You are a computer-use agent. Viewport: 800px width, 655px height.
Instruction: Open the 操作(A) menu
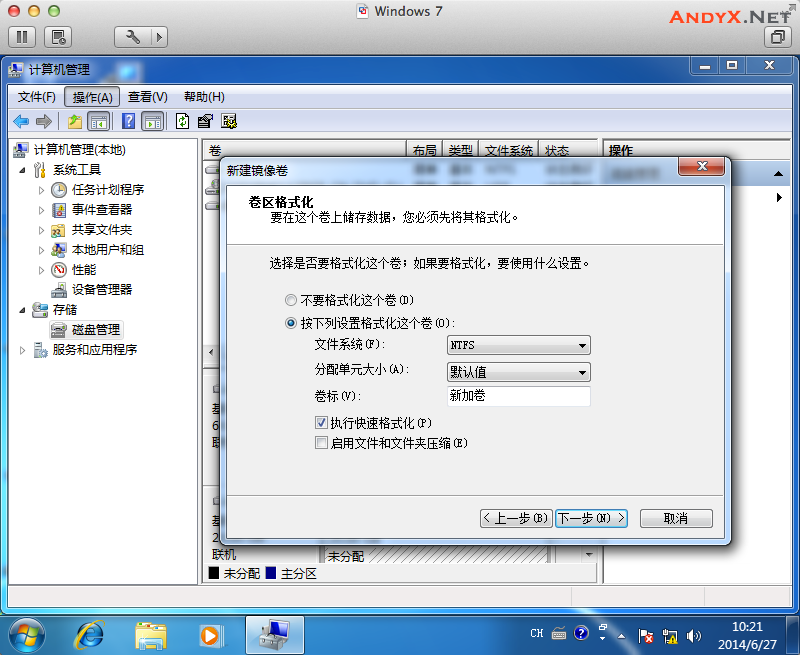(92, 97)
